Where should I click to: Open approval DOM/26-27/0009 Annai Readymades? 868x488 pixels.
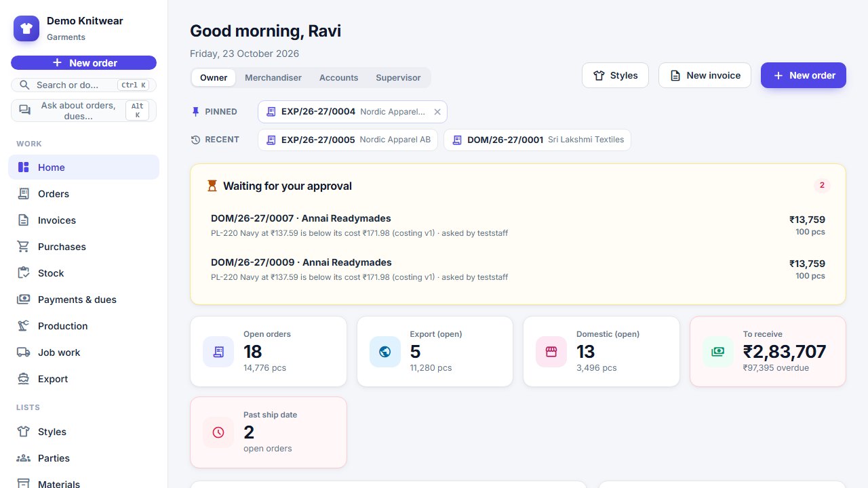click(x=518, y=270)
